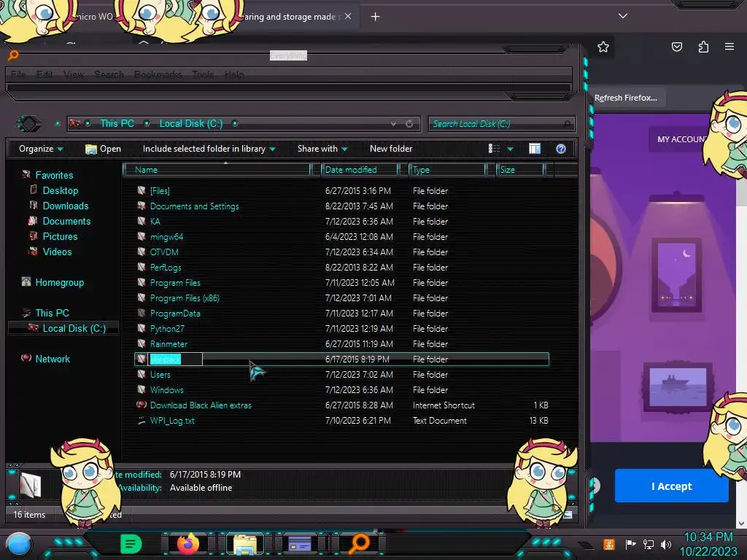This screenshot has height=560, width=747.
Task: Open the browser window taskbar icon
Action: [300, 544]
